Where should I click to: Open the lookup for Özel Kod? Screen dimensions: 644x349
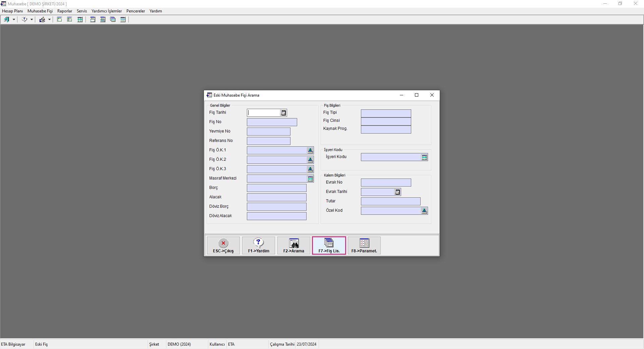click(424, 211)
